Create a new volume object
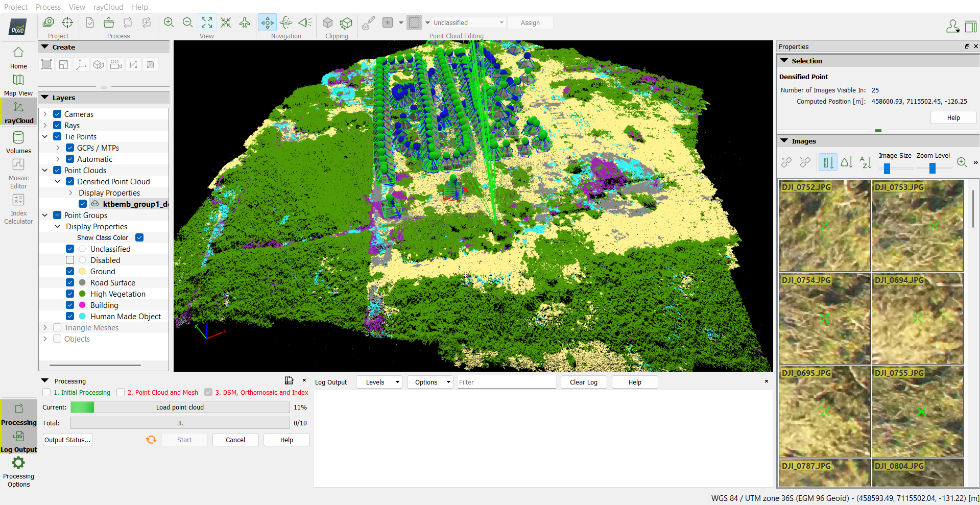 tap(99, 64)
